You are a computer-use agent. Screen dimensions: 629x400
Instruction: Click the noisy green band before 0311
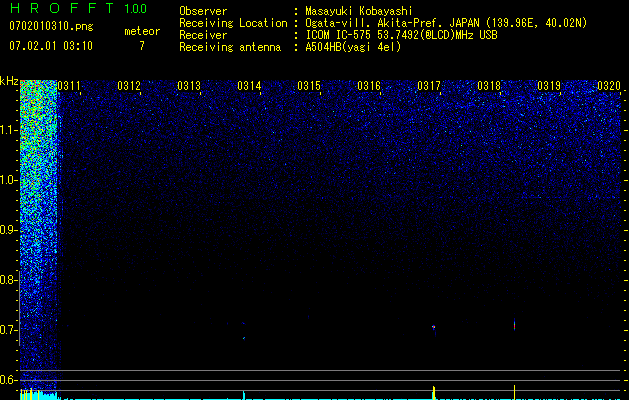coord(39,235)
